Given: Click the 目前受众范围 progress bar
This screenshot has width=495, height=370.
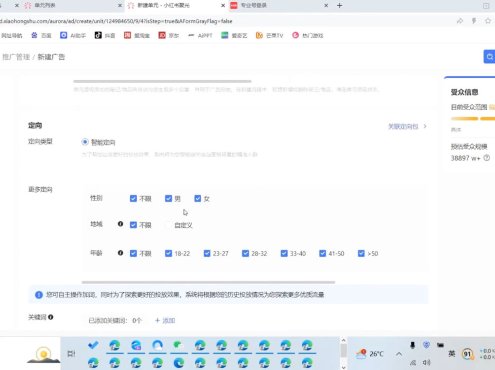Looking at the screenshot, I should (473, 118).
